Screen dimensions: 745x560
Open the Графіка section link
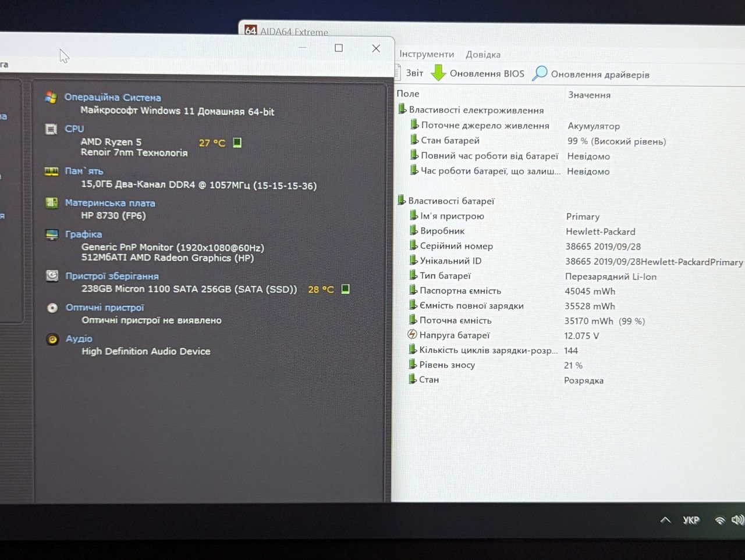83,234
